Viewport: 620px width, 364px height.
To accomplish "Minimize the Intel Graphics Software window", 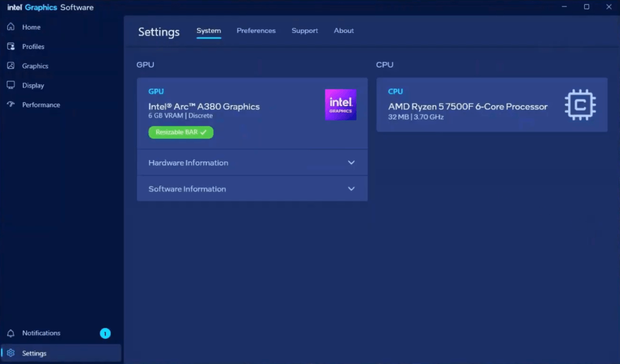I will (564, 7).
